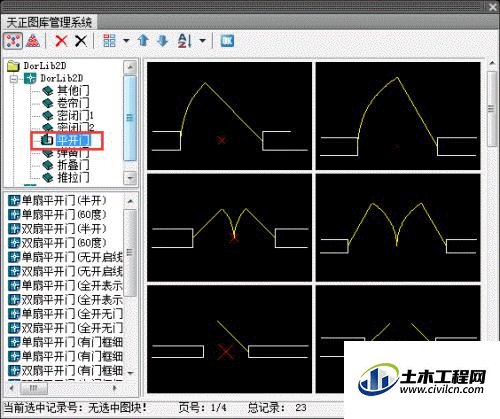The width and height of the screenshot is (500, 419).
Task: Select the DorLib2D root folder icon
Action: point(13,66)
